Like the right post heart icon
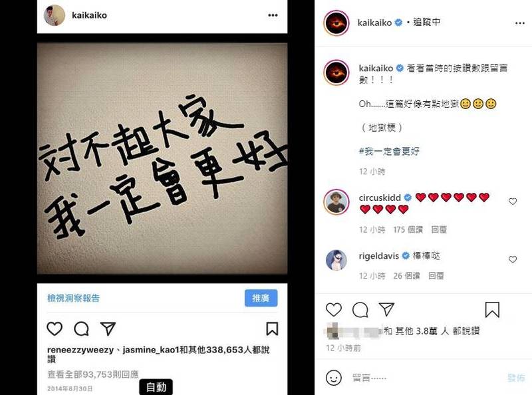Image resolution: width=532 pixels, height=395 pixels. click(334, 309)
